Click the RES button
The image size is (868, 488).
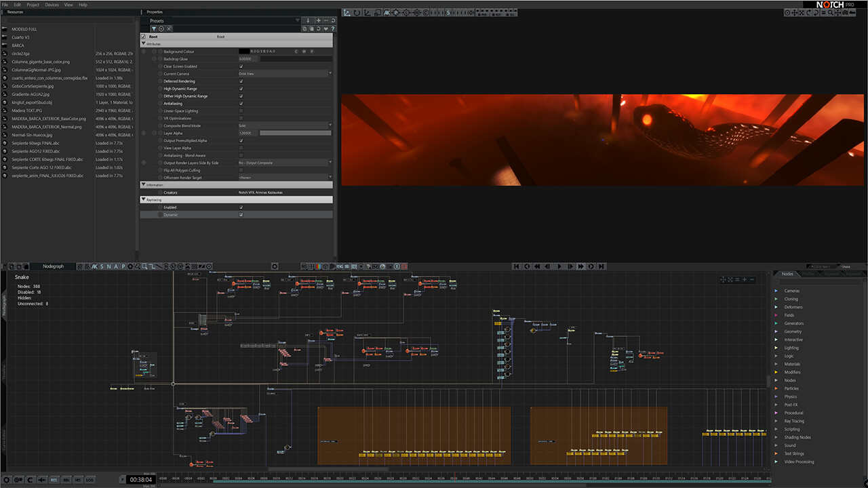pos(54,480)
